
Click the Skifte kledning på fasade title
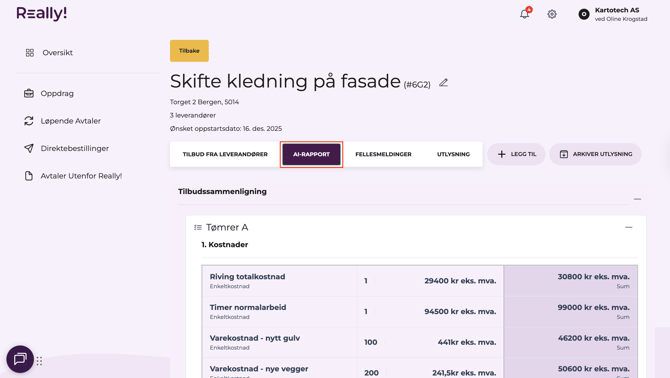pyautogui.click(x=285, y=81)
